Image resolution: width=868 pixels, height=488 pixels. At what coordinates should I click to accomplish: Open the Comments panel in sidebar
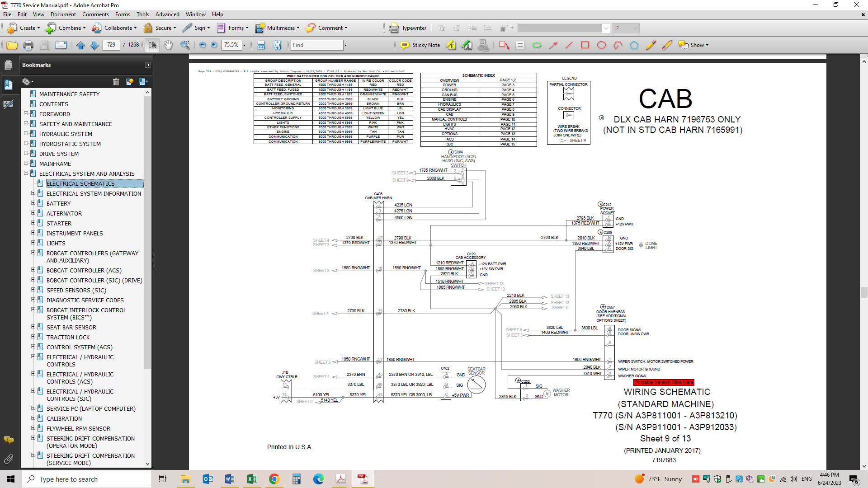[8, 440]
